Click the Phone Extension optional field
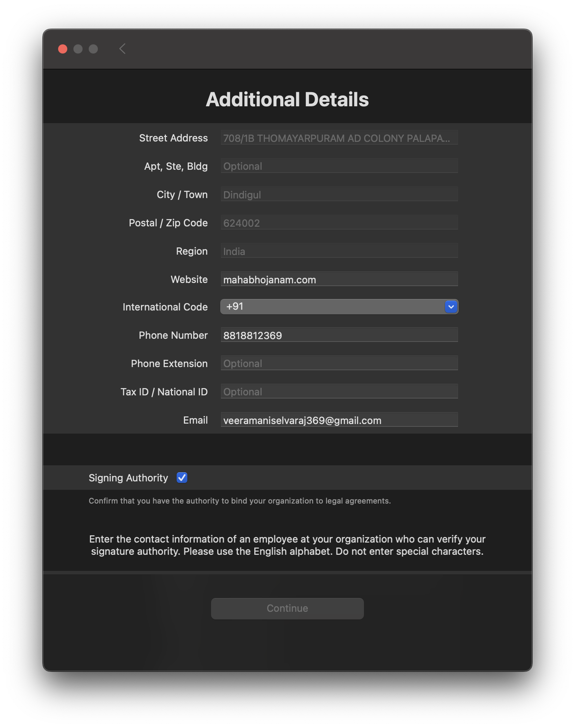 pos(339,364)
